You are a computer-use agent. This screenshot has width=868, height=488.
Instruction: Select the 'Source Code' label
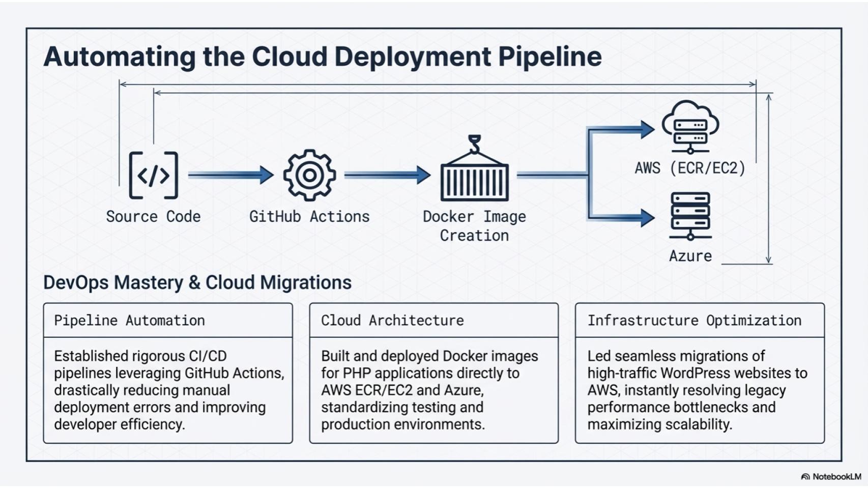153,217
